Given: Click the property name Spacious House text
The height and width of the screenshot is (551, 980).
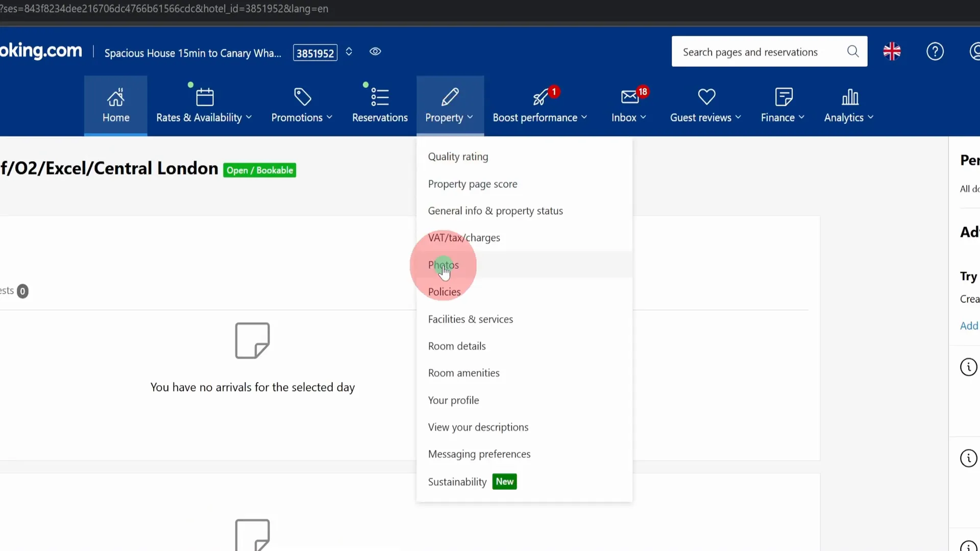Looking at the screenshot, I should (192, 53).
